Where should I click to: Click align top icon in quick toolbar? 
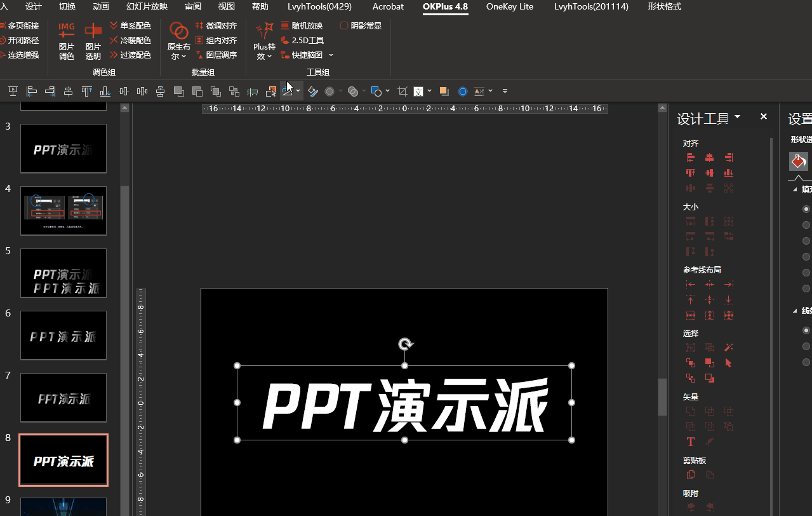86,92
